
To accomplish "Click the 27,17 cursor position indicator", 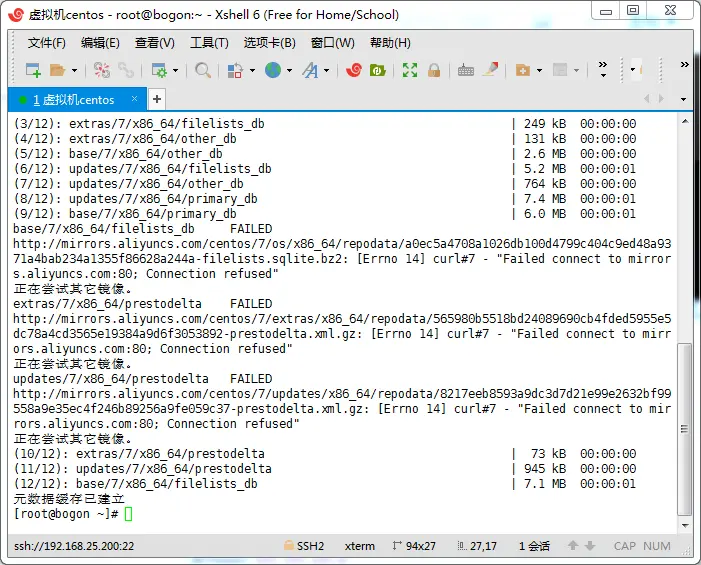I will click(x=477, y=546).
